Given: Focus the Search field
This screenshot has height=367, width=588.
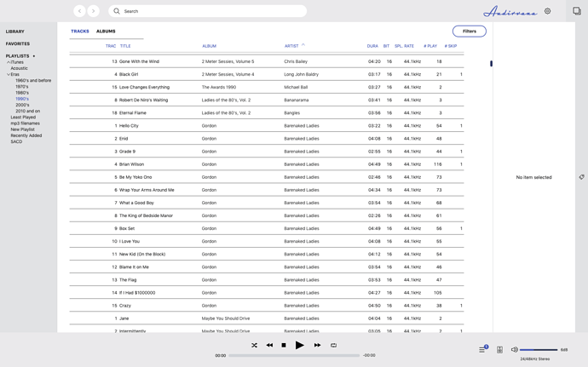Looking at the screenshot, I should tap(207, 11).
